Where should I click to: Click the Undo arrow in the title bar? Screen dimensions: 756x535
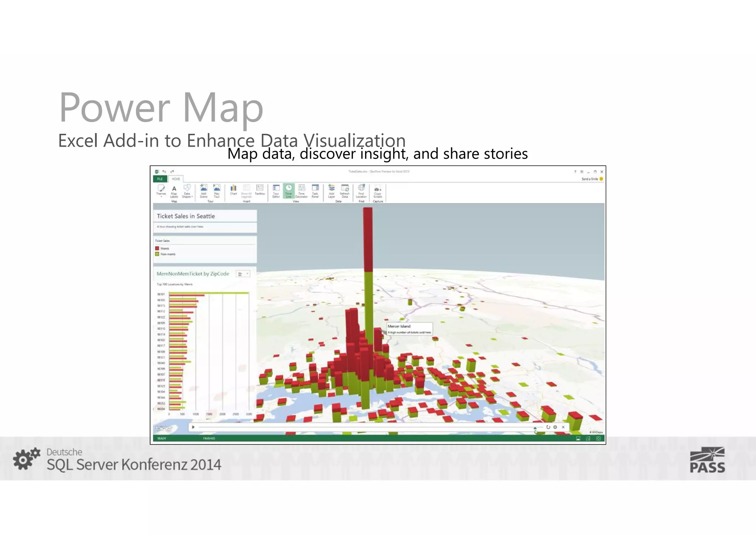pyautogui.click(x=164, y=171)
